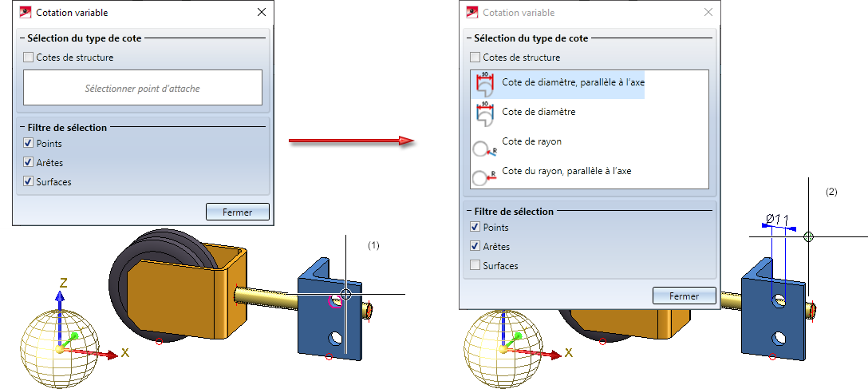
Task: Click the right dialog's title bar app icon
Action: click(472, 12)
